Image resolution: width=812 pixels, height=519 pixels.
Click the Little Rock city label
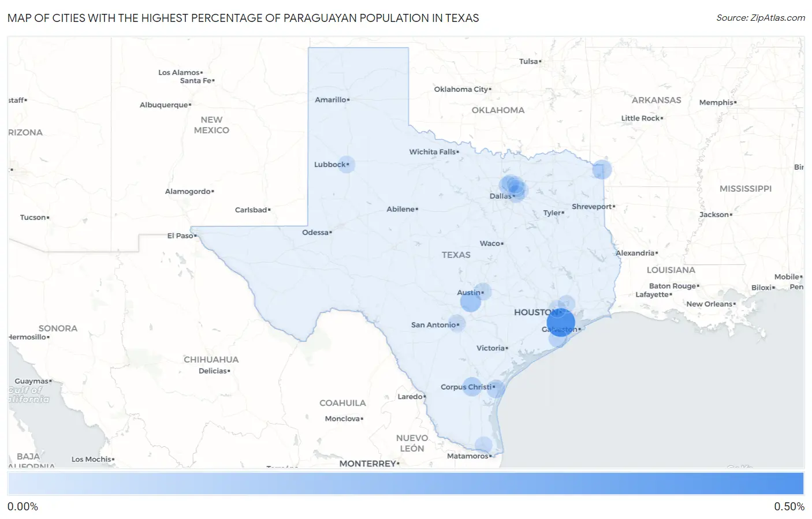pos(640,118)
